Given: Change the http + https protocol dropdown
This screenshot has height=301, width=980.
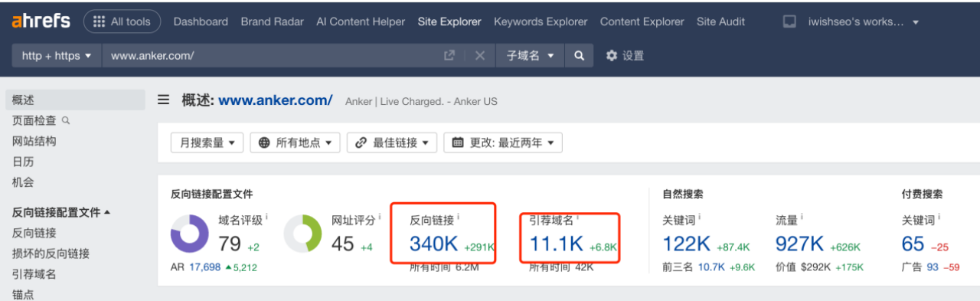Looking at the screenshot, I should click(57, 55).
